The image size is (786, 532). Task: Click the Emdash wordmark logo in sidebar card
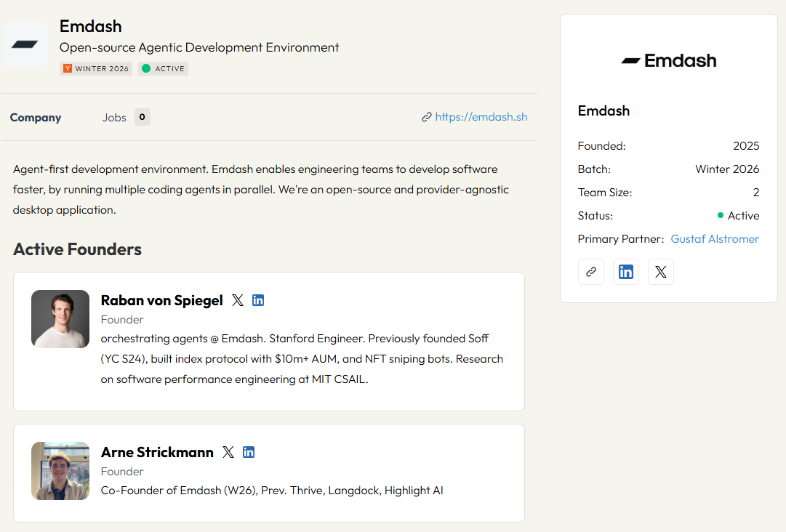click(669, 61)
